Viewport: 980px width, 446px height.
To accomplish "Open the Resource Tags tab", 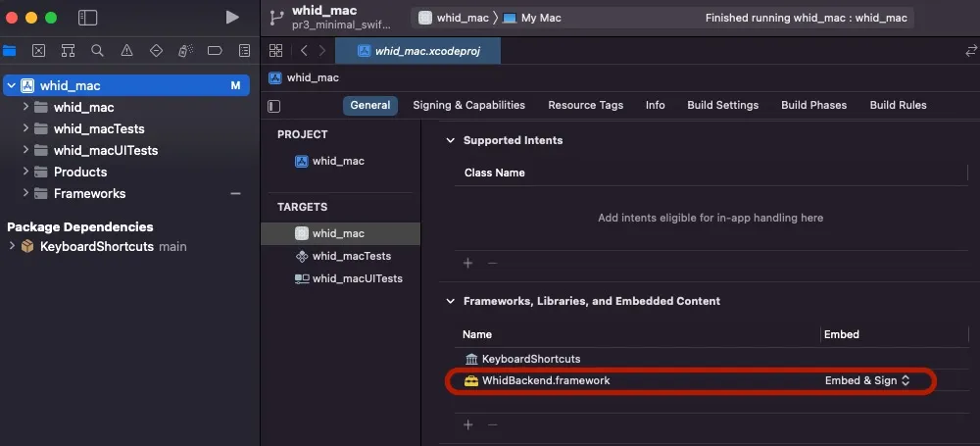I will pos(586,105).
